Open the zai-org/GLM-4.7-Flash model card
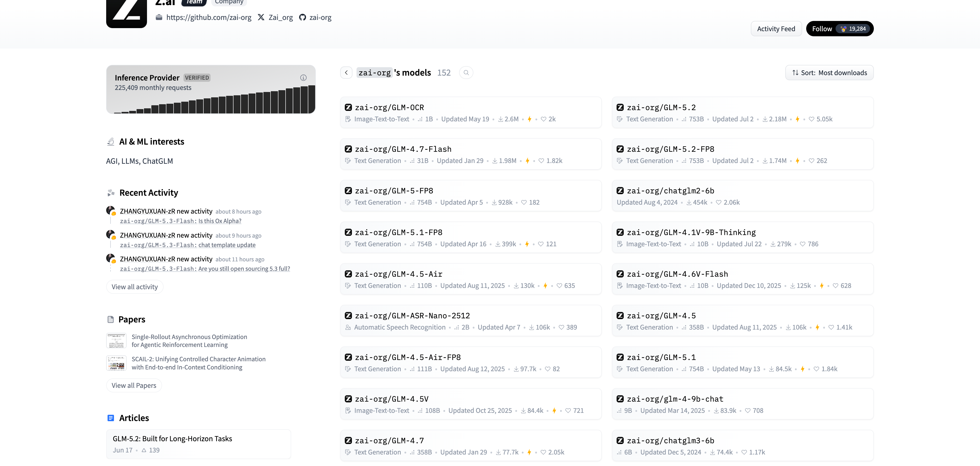 pos(471,154)
